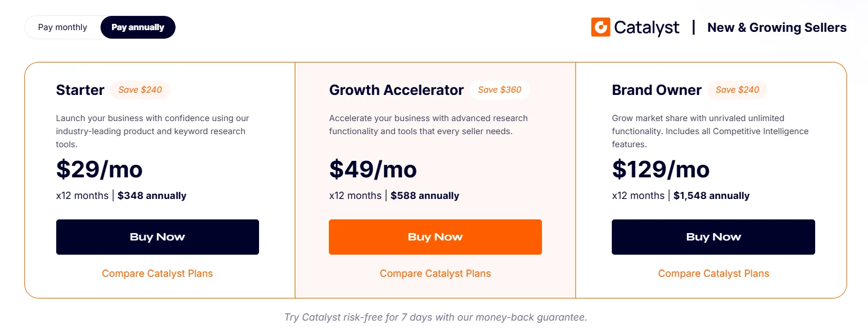Select the Starter plan heading

tap(80, 90)
